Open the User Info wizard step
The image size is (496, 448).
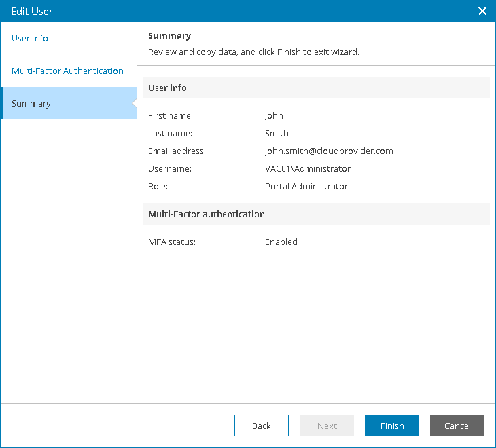pyautogui.click(x=30, y=39)
